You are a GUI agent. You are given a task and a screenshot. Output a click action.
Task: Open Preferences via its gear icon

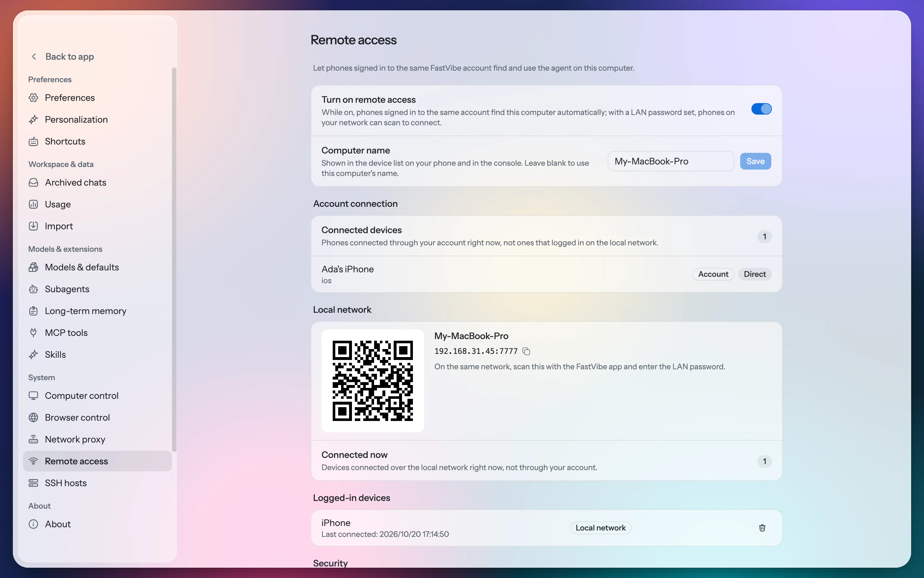34,98
